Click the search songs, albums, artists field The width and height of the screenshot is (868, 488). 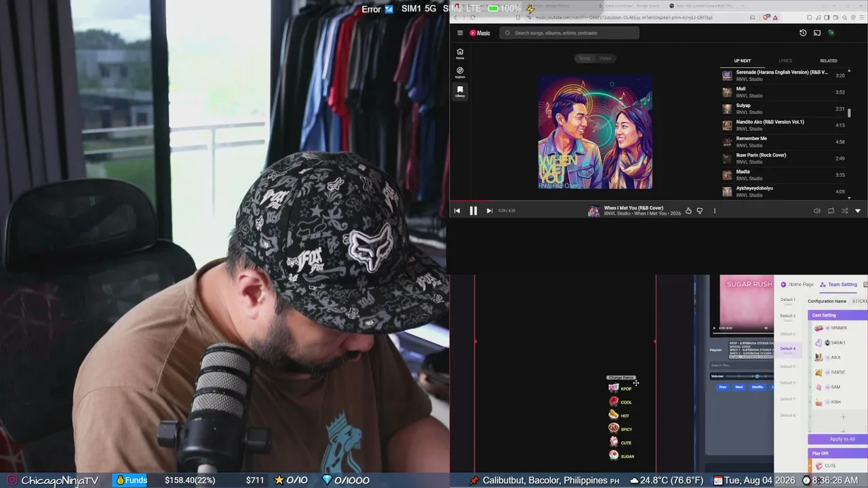(x=570, y=33)
